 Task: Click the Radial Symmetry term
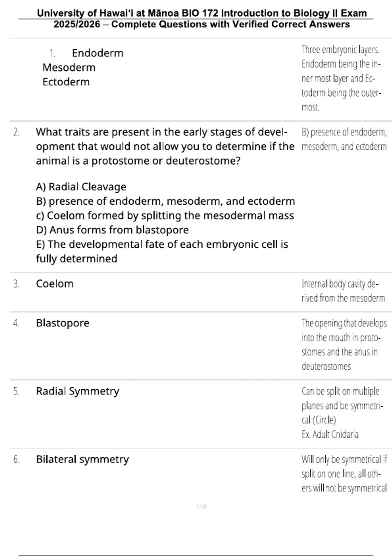coord(78,391)
